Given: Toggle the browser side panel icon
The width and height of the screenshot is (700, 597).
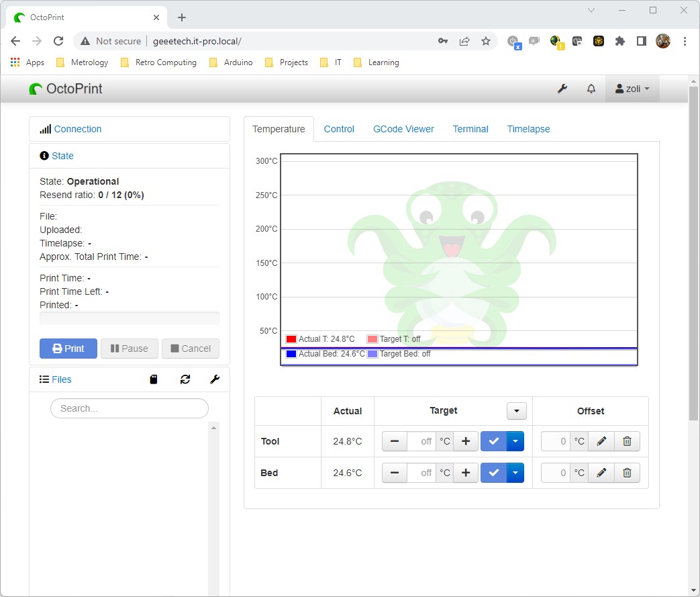Looking at the screenshot, I should coord(641,41).
